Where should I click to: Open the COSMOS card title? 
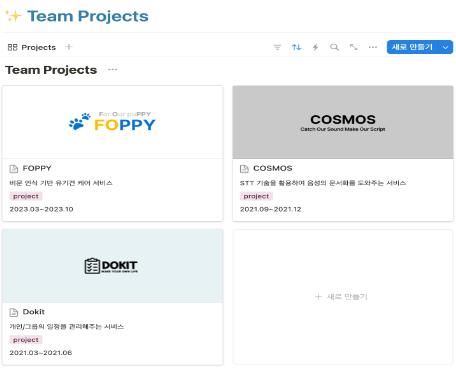pos(273,168)
